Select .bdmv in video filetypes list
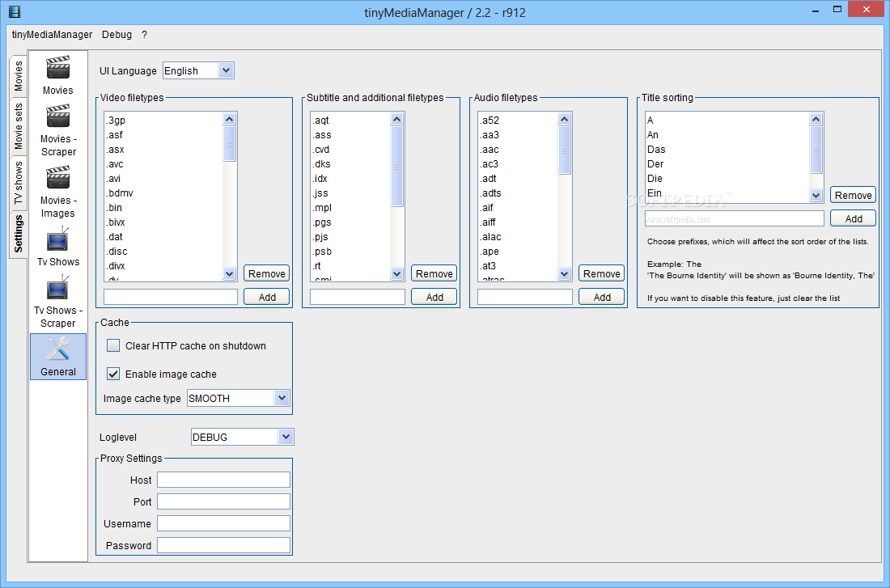The width and height of the screenshot is (890, 588). pyautogui.click(x=163, y=193)
